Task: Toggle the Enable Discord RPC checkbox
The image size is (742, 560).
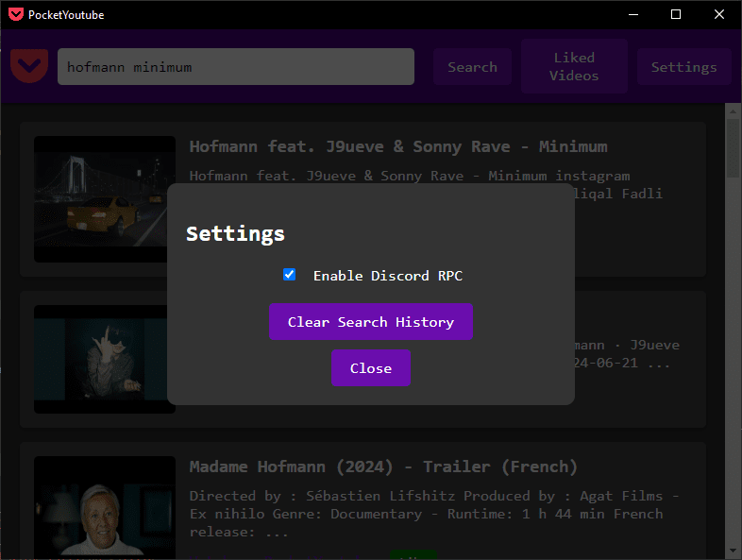Action: pyautogui.click(x=289, y=275)
